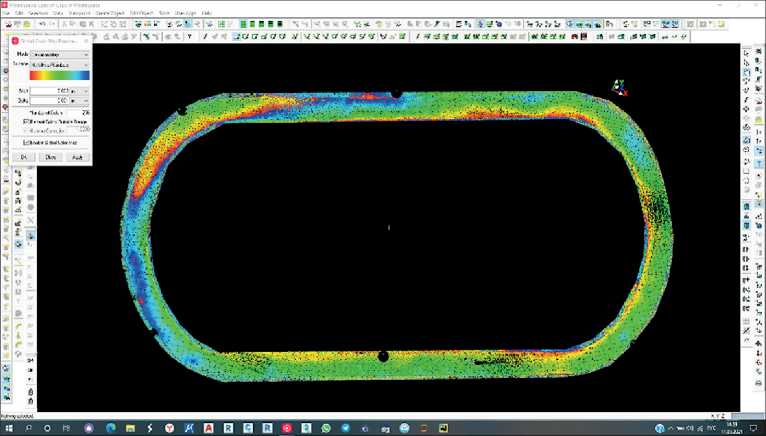
Task: Click the Windows Start button
Action: (x=9, y=427)
